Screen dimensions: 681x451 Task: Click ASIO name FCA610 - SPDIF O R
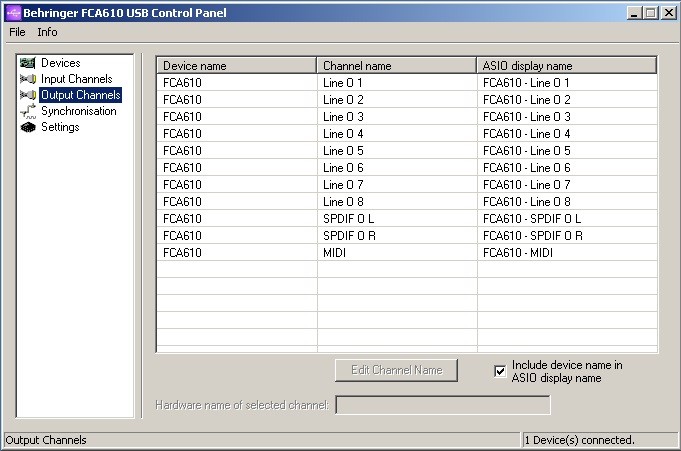click(567, 235)
